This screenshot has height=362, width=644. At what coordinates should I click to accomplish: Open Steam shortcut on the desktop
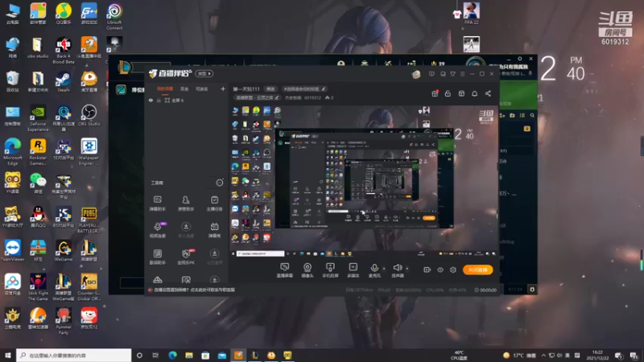click(64, 82)
